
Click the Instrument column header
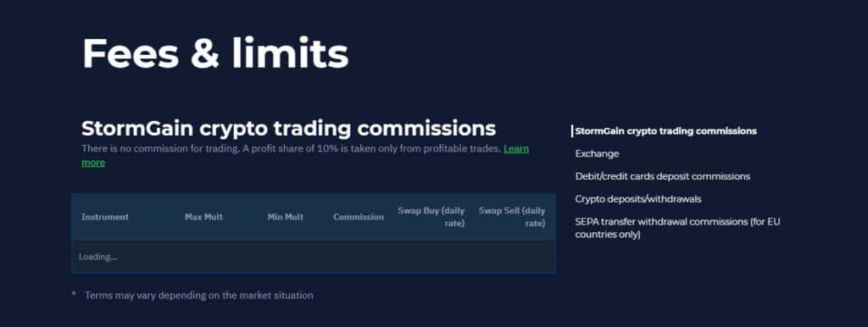click(x=104, y=217)
